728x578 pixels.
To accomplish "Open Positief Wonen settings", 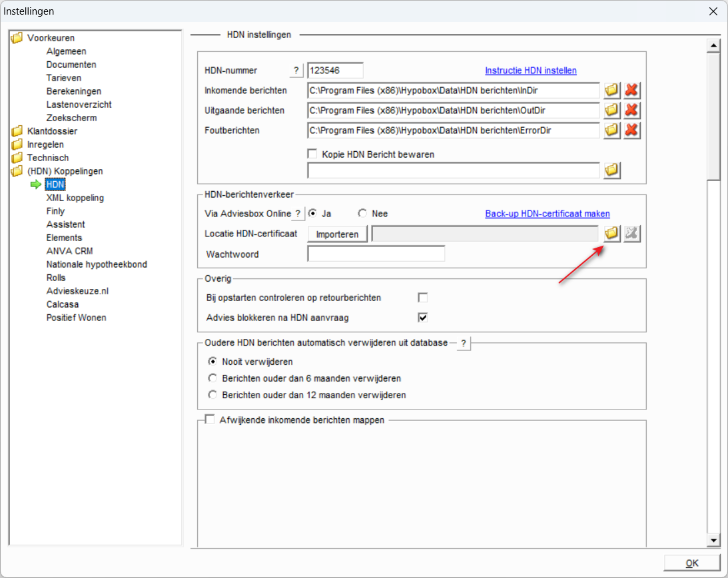I will (76, 318).
